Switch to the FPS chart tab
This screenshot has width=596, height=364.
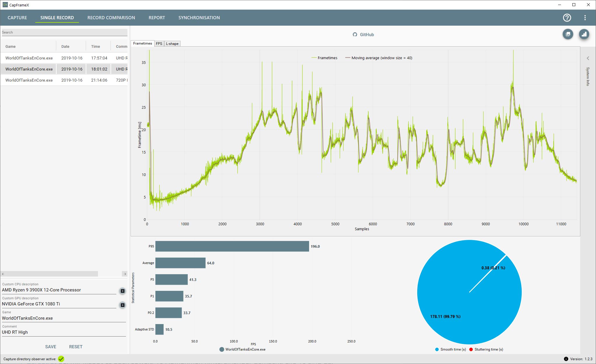pyautogui.click(x=159, y=44)
